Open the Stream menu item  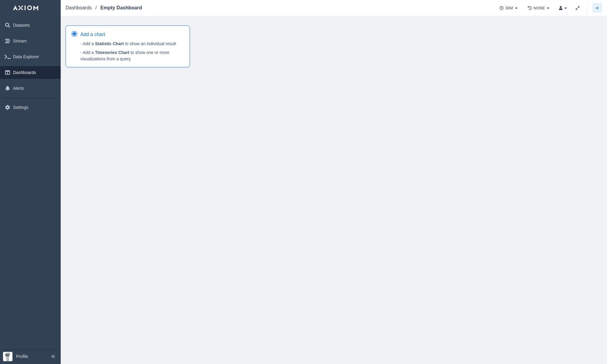coord(20,41)
